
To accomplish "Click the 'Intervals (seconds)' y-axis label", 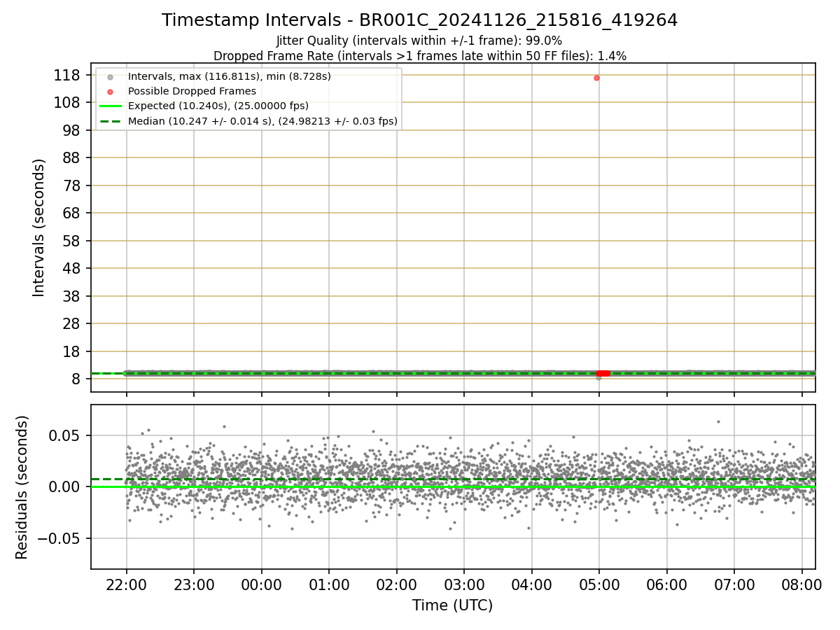I will click(39, 227).
